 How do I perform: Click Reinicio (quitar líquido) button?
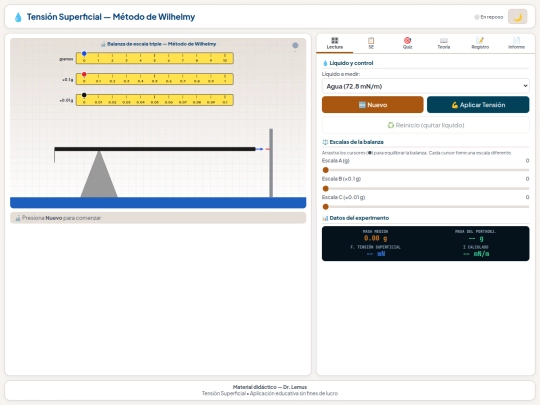click(426, 125)
